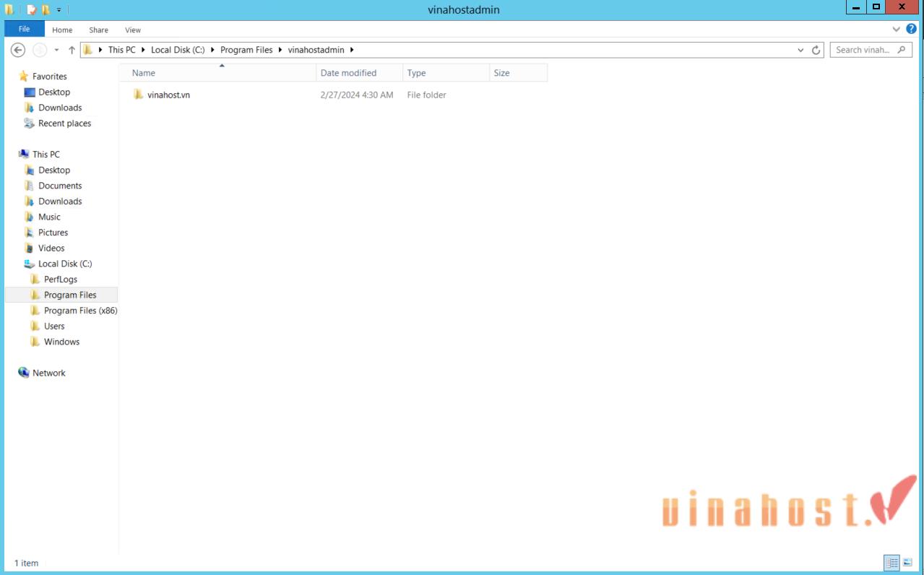Expand chevron after This PC breadcrumb
924x575 pixels.
[x=143, y=50]
